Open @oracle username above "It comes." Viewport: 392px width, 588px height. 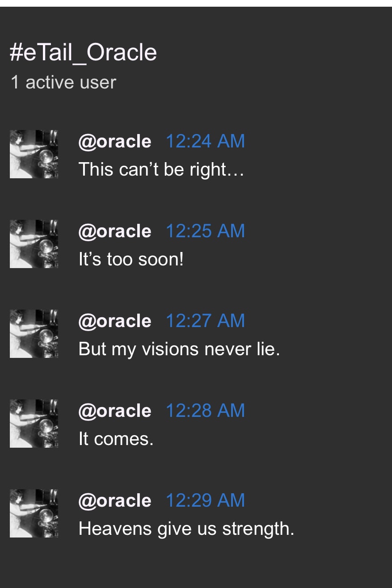115,411
